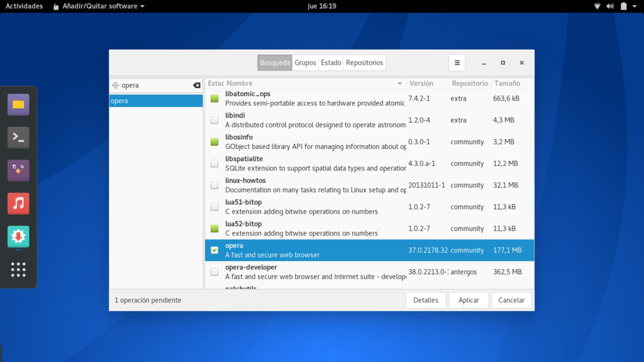This screenshot has width=644, height=362.
Task: Focus the search field containing opera
Action: click(x=156, y=85)
